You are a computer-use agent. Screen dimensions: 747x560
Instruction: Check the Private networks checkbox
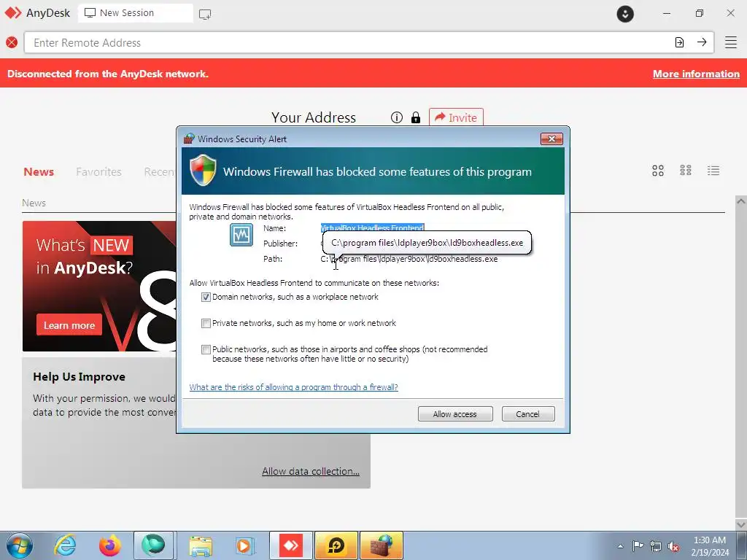pos(206,323)
